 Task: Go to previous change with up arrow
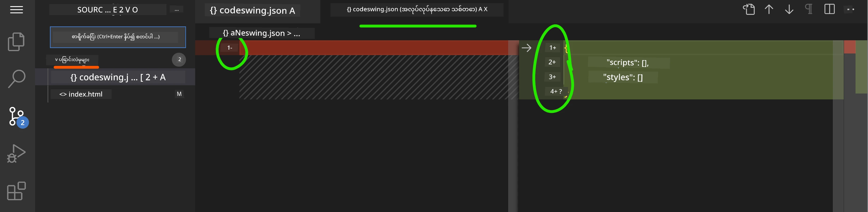769,9
